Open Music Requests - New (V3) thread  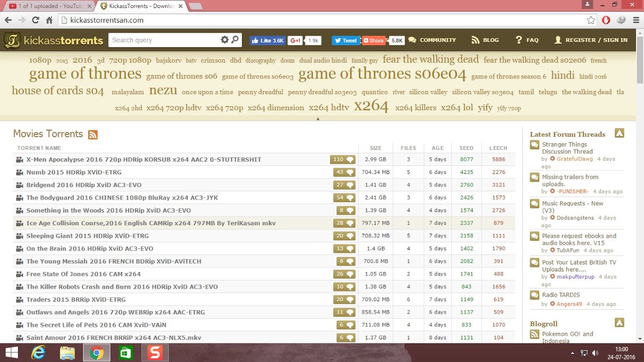[x=573, y=207]
